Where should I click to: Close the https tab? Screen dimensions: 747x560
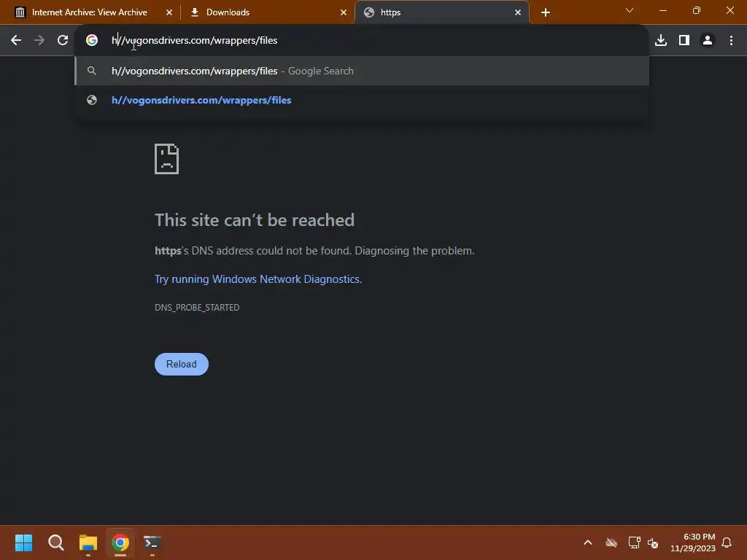(x=518, y=12)
